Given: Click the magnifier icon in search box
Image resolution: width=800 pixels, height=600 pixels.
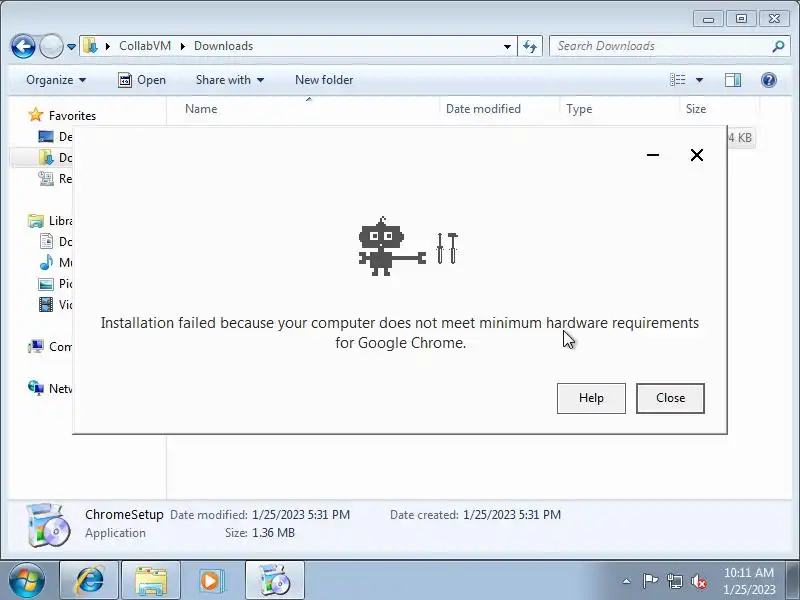Looking at the screenshot, I should [778, 46].
